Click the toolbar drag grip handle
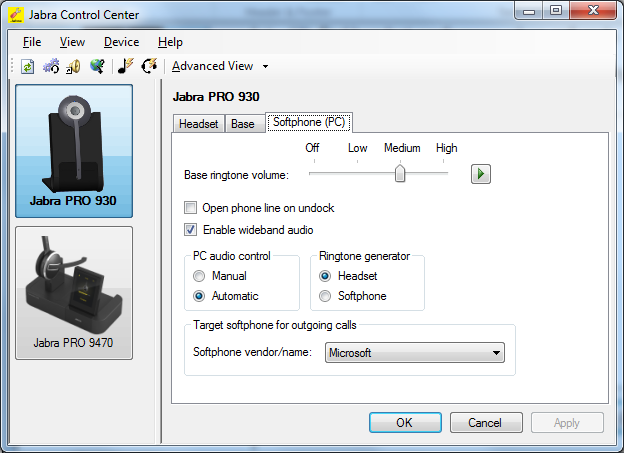624x453 pixels. click(x=13, y=66)
